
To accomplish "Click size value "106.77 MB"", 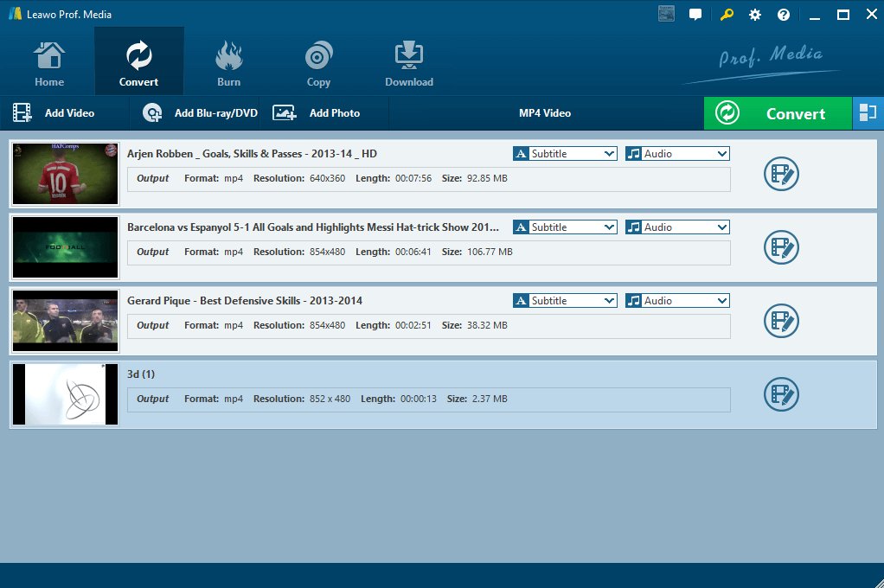I will 490,252.
